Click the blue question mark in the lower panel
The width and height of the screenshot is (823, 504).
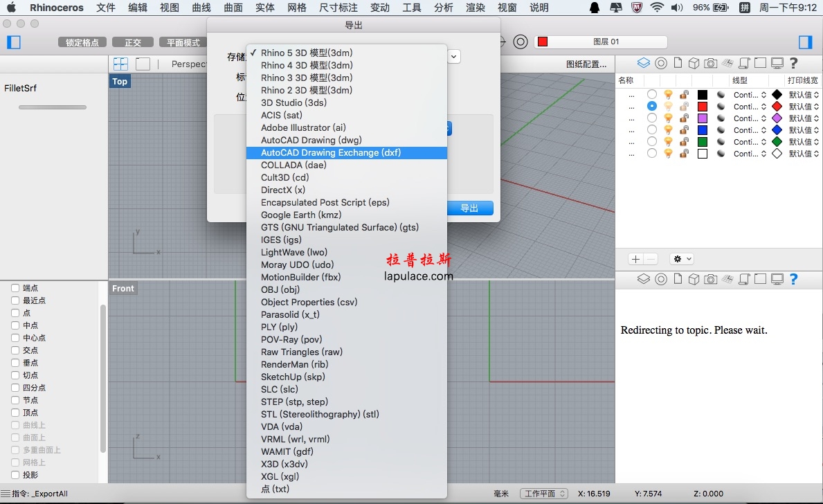pyautogui.click(x=794, y=279)
